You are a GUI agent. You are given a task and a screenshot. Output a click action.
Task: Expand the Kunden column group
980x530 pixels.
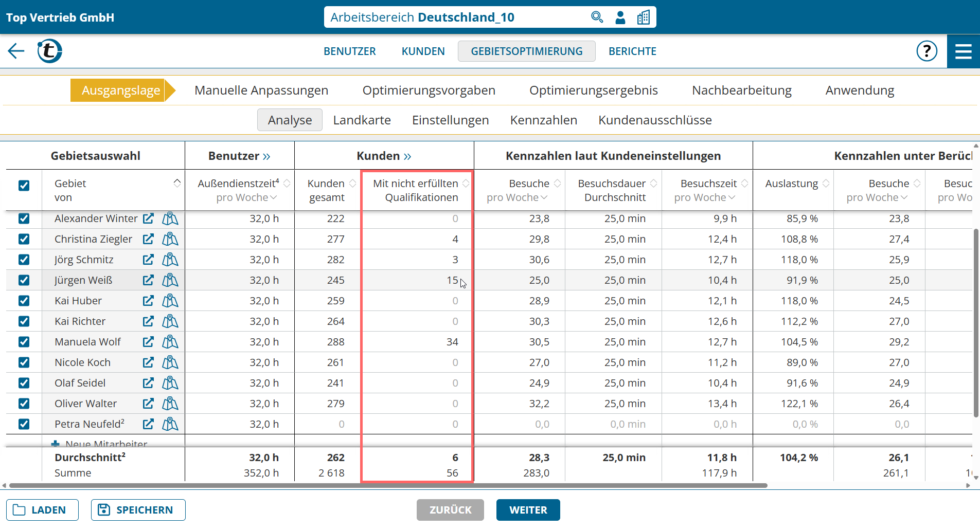click(x=407, y=156)
